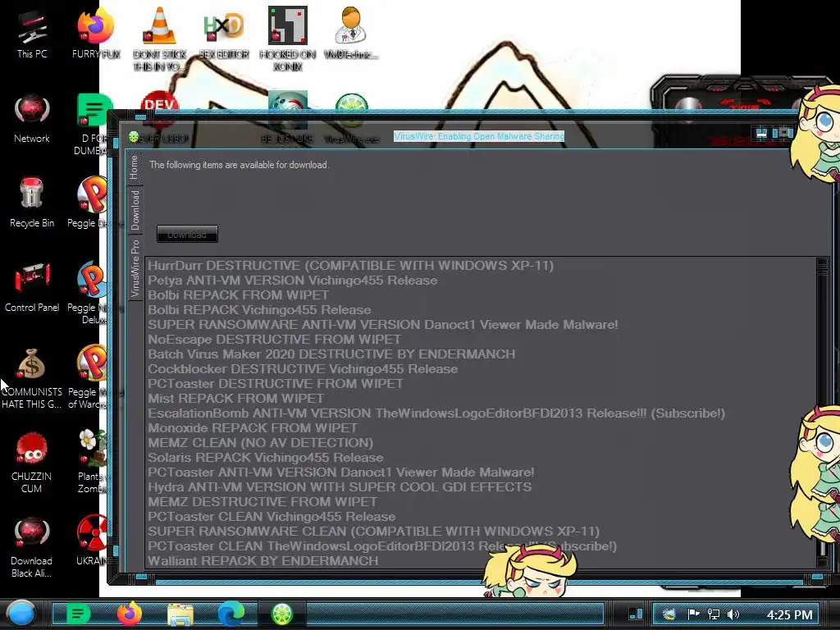Click the volume speaker tray icon
840x630 pixels.
tap(733, 614)
